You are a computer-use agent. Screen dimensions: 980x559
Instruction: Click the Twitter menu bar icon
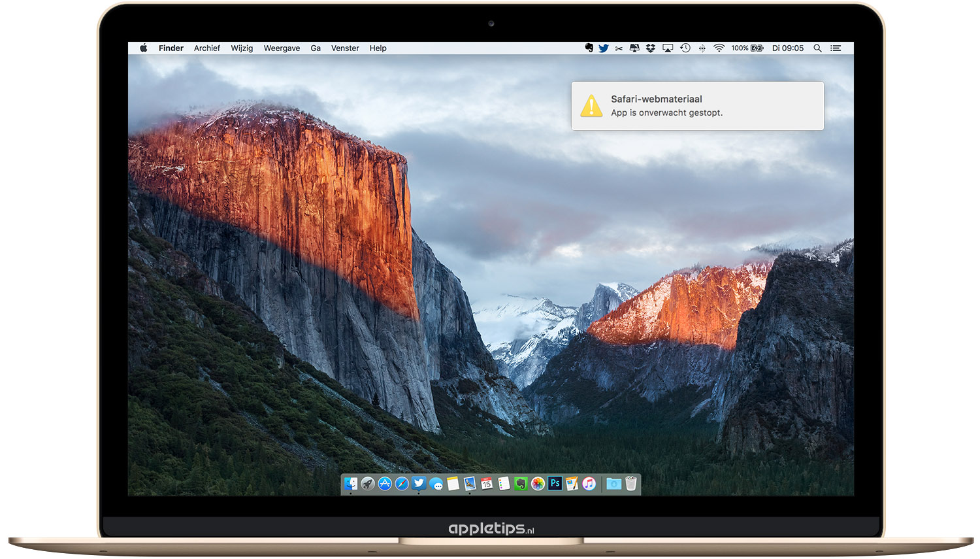[603, 48]
